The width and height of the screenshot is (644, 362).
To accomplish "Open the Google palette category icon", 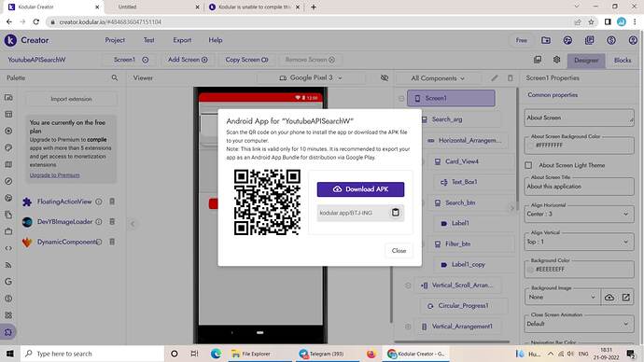I will click(8, 282).
